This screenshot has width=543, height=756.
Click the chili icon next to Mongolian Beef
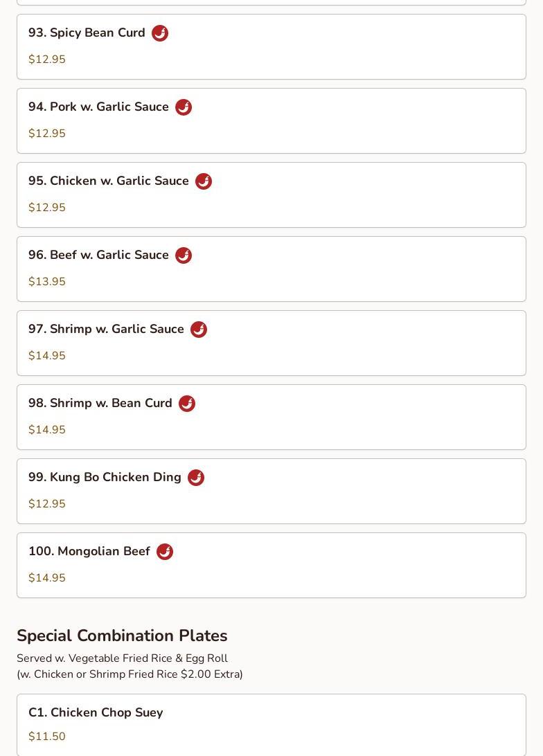tap(165, 552)
